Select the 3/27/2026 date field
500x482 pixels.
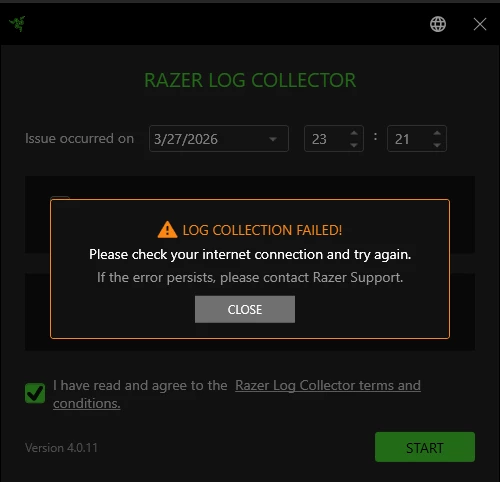click(219, 139)
